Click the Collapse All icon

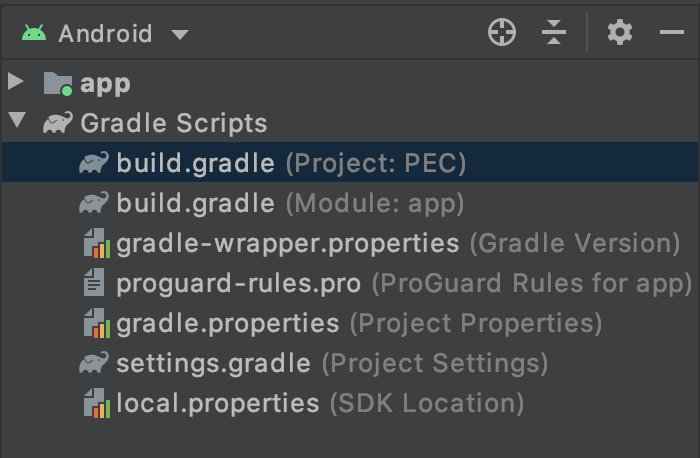[554, 33]
